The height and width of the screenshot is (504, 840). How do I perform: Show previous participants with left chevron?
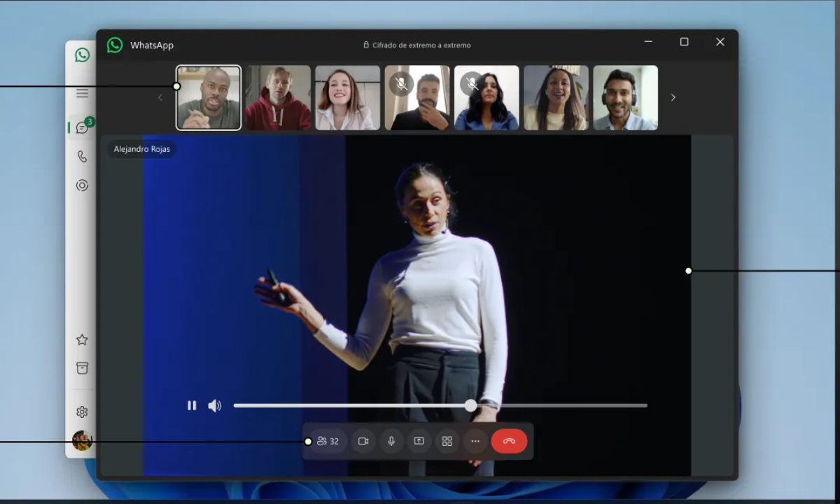[x=160, y=98]
